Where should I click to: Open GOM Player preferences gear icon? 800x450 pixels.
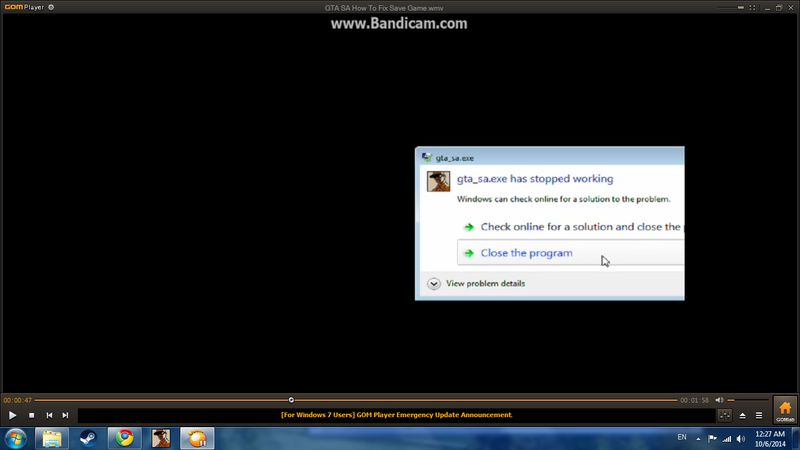pos(51,7)
